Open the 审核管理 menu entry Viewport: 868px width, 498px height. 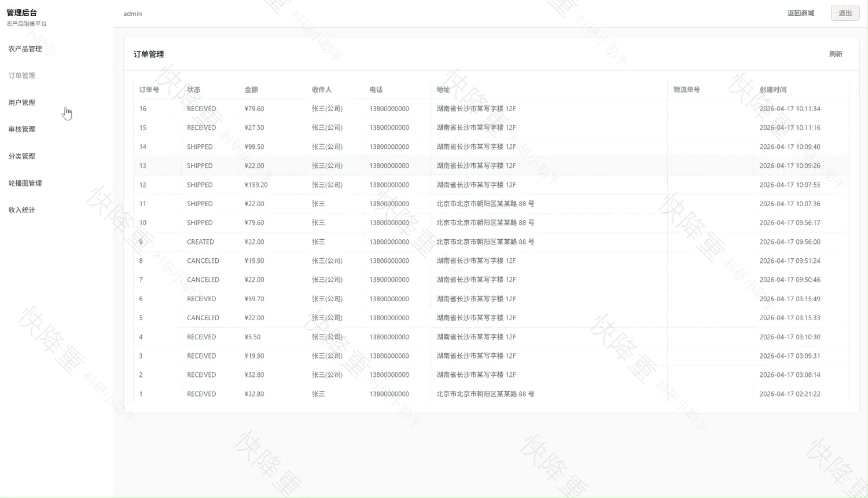(x=22, y=129)
